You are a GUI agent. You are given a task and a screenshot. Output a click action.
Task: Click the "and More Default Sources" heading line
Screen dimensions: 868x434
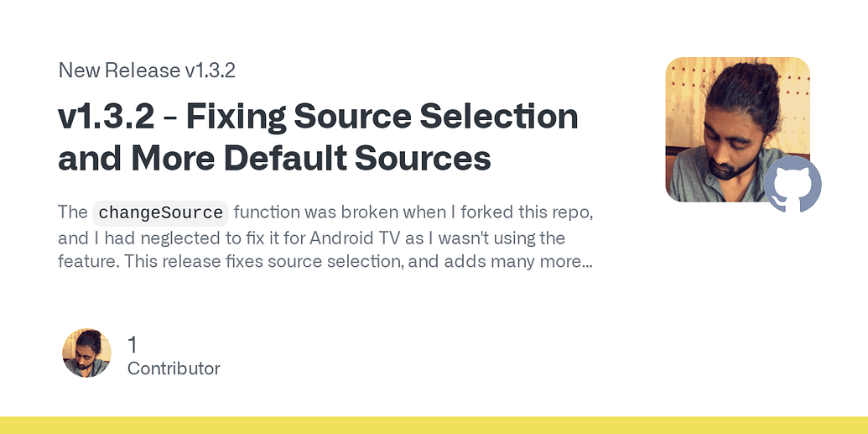pyautogui.click(x=274, y=158)
